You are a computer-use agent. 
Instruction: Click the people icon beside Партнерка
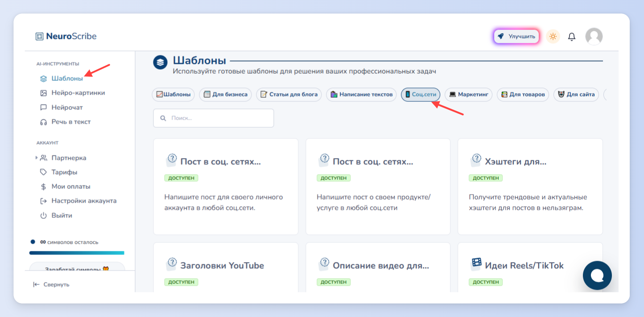point(43,158)
